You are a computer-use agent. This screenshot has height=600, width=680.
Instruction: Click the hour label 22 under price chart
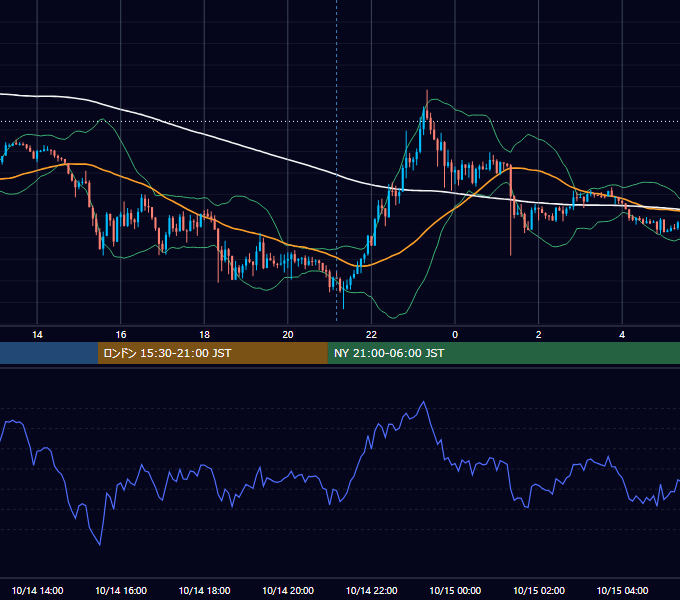pos(371,335)
